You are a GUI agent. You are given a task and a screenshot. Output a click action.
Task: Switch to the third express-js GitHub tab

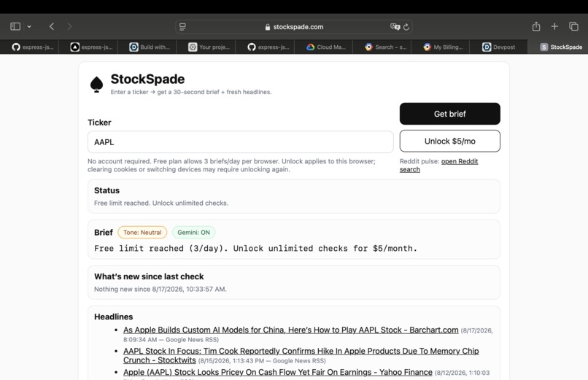268,47
